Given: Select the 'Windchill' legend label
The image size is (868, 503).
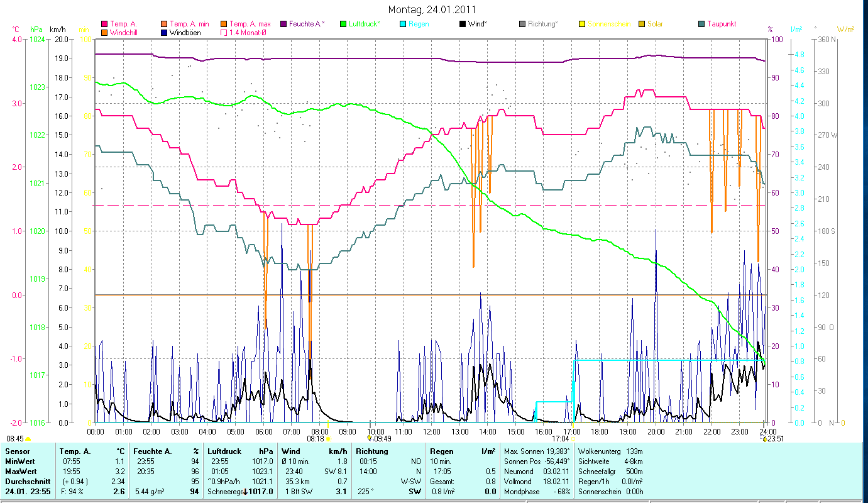Looking at the screenshot, I should click(124, 32).
